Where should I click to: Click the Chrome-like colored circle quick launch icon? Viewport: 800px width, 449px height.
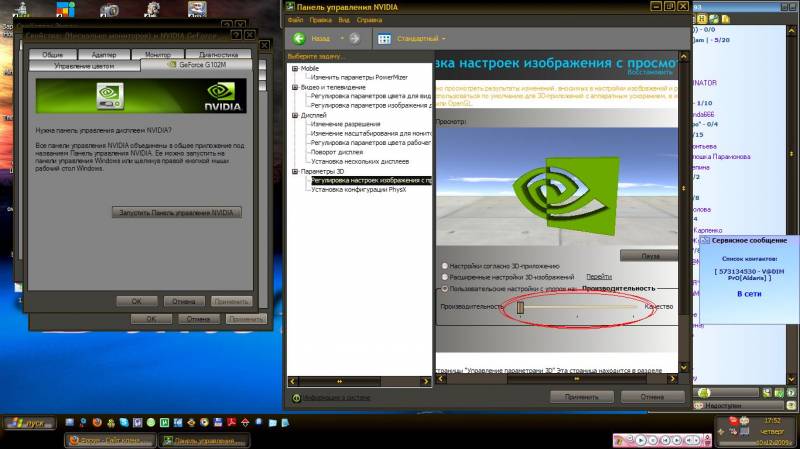(x=204, y=422)
